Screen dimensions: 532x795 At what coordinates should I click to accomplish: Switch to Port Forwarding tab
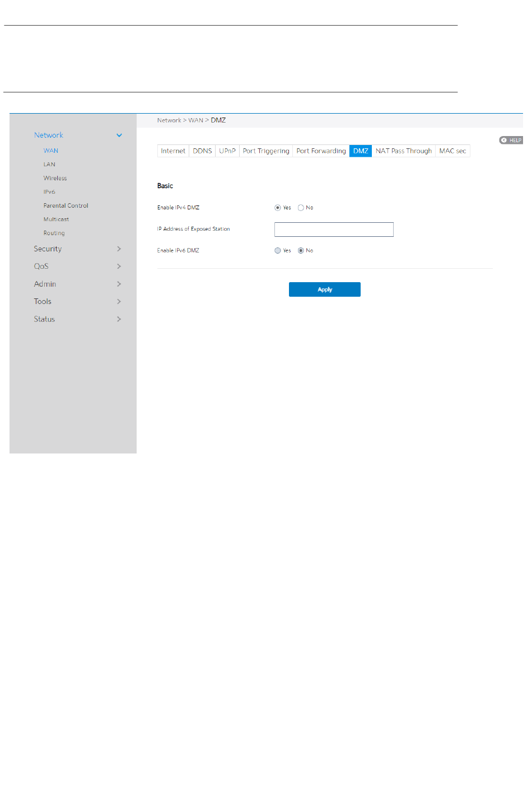pos(321,151)
